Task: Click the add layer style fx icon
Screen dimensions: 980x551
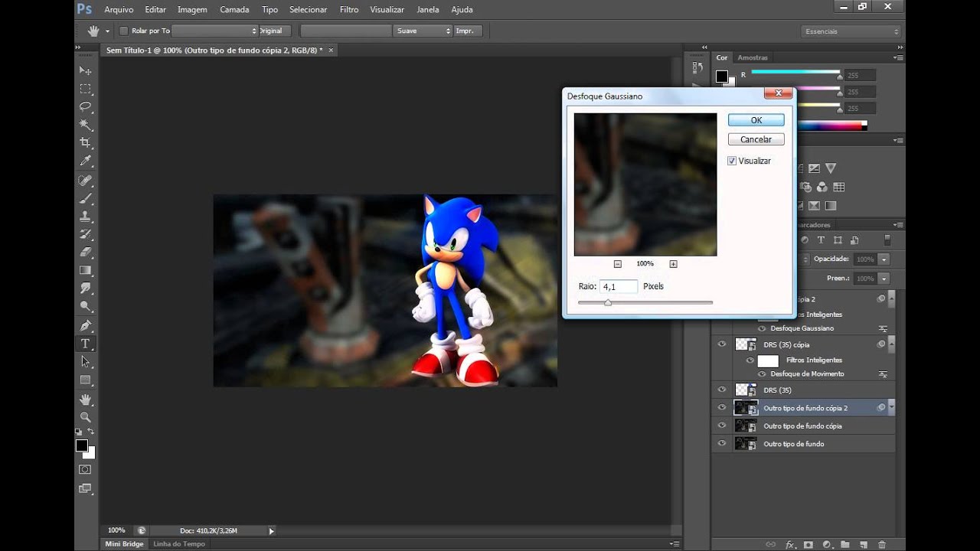Action: (789, 544)
